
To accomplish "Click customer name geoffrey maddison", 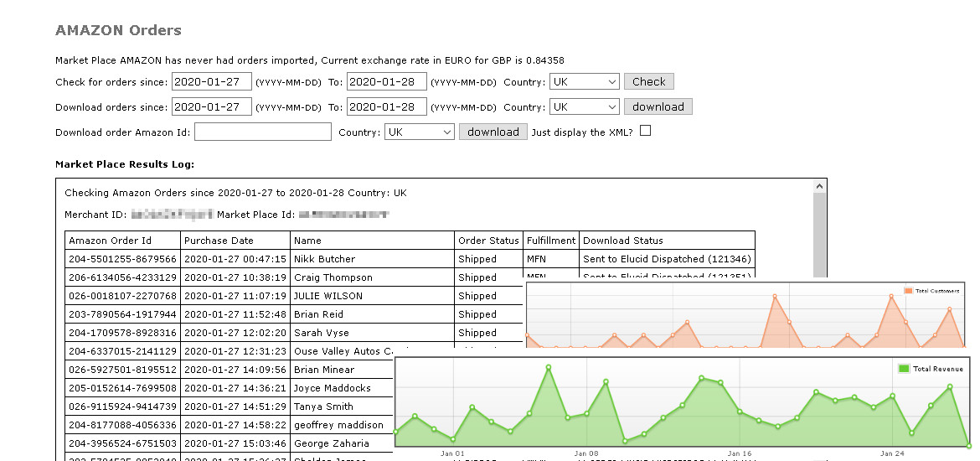I will (x=338, y=425).
